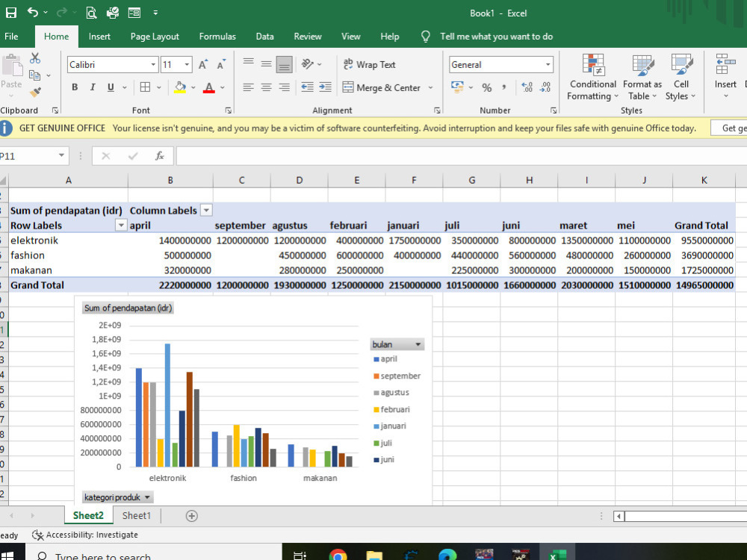
Task: Apply Comma Style number format
Action: pos(504,87)
